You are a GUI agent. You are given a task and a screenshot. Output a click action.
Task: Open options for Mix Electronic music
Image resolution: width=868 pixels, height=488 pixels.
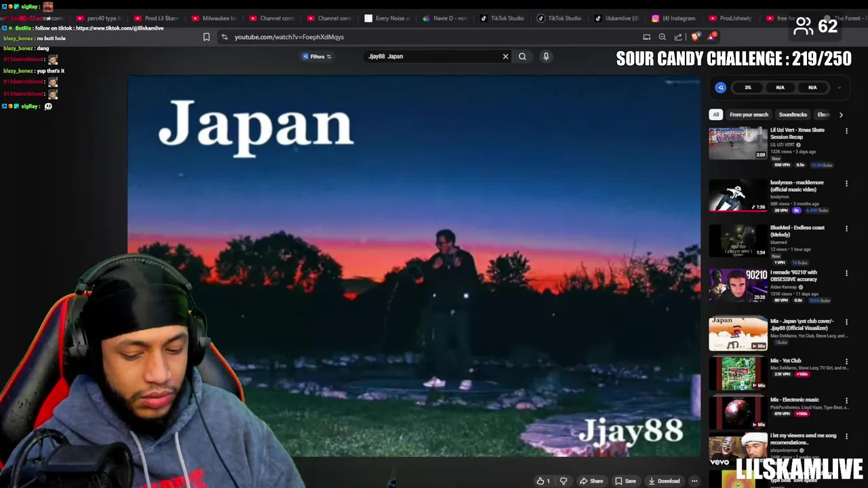click(x=846, y=401)
